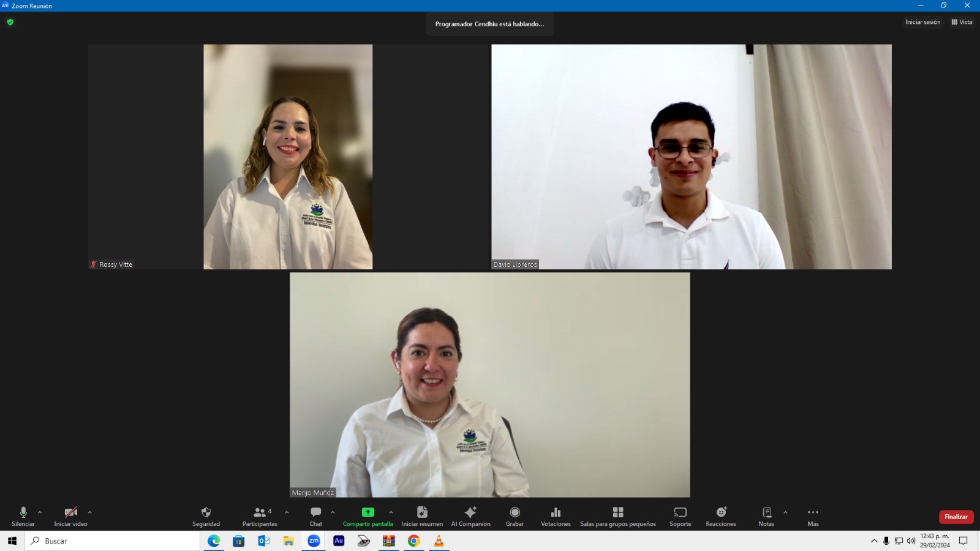The width and height of the screenshot is (980, 551).
Task: Expand video options arrow beside Iniciar video
Action: pos(89,512)
